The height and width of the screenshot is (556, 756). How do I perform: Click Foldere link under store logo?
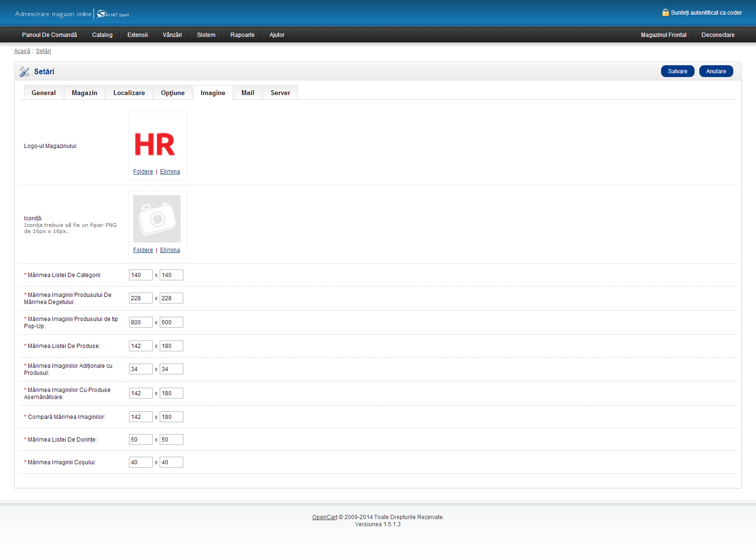click(143, 172)
